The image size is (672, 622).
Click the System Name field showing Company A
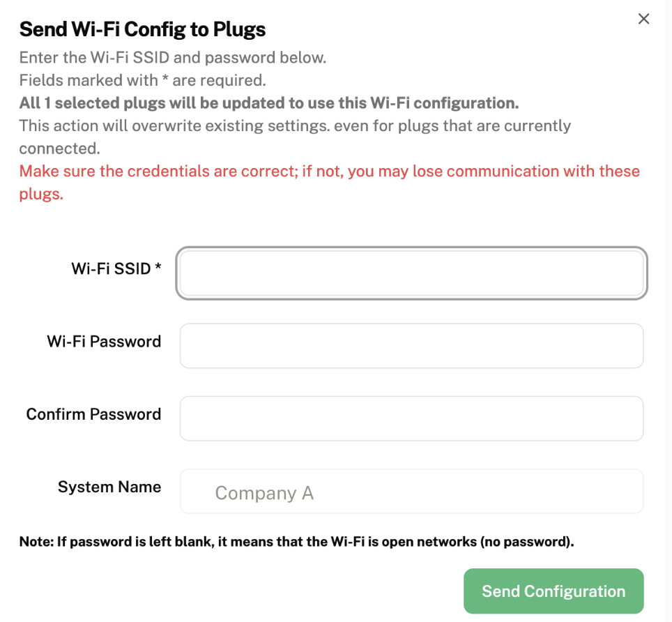click(x=411, y=490)
